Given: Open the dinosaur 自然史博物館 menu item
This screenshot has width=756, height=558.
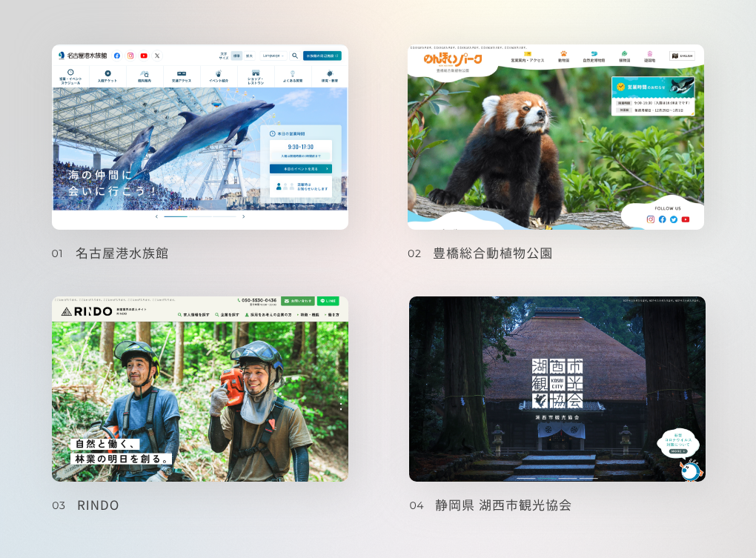Looking at the screenshot, I should coord(594,57).
